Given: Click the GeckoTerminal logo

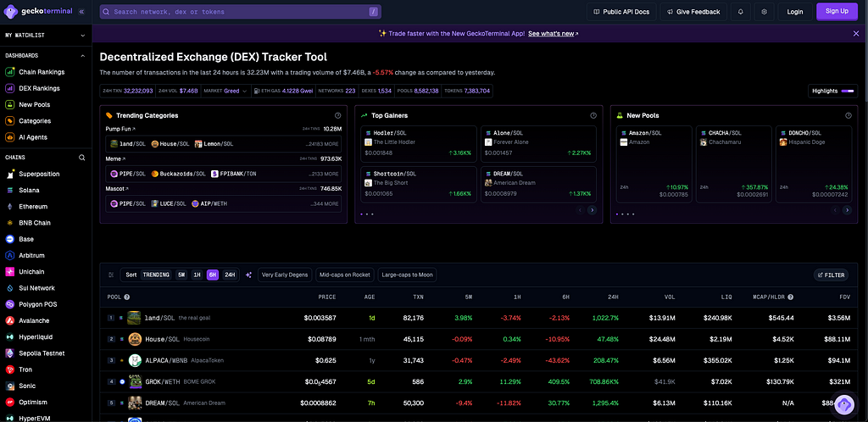Looking at the screenshot, I should pos(39,11).
